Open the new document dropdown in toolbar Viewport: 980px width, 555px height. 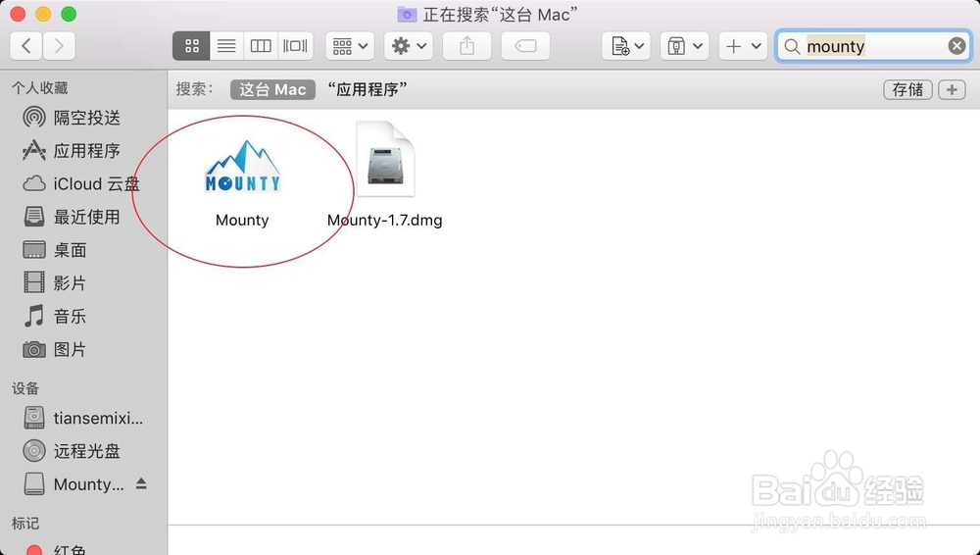(x=626, y=46)
